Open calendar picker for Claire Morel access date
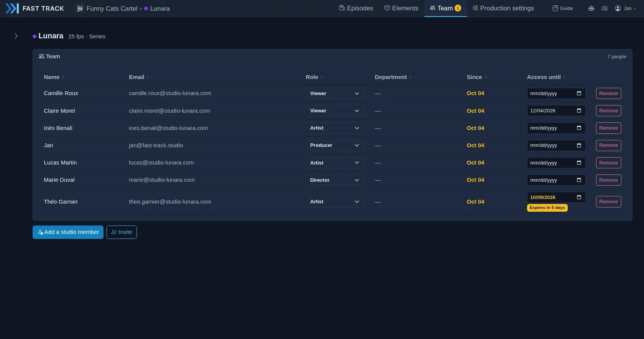 coord(579,110)
